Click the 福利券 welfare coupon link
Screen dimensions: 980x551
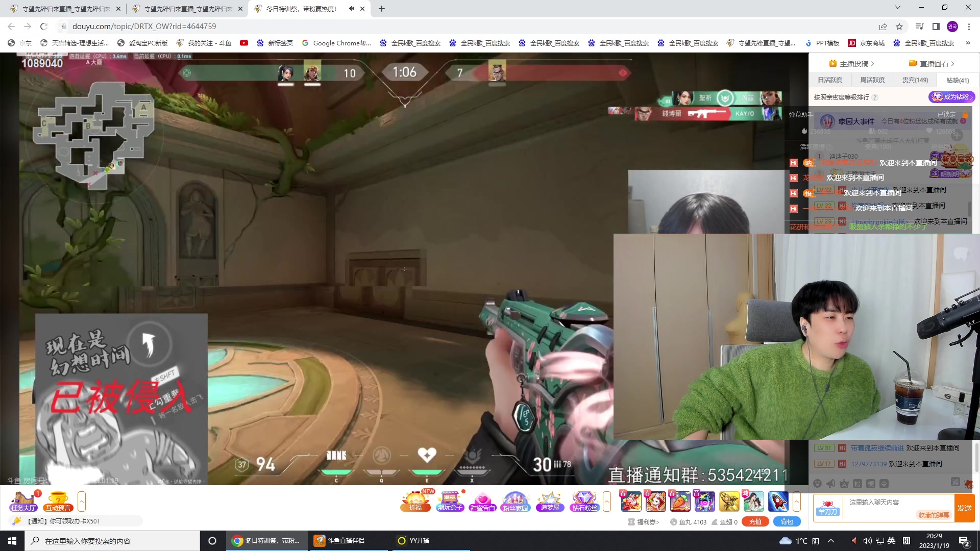coord(644,522)
